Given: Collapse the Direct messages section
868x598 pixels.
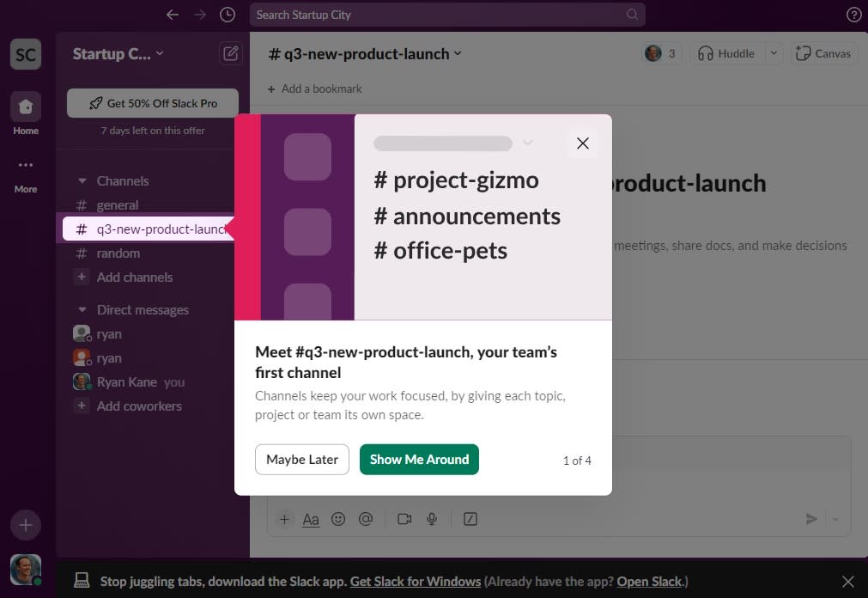Looking at the screenshot, I should click(x=82, y=309).
